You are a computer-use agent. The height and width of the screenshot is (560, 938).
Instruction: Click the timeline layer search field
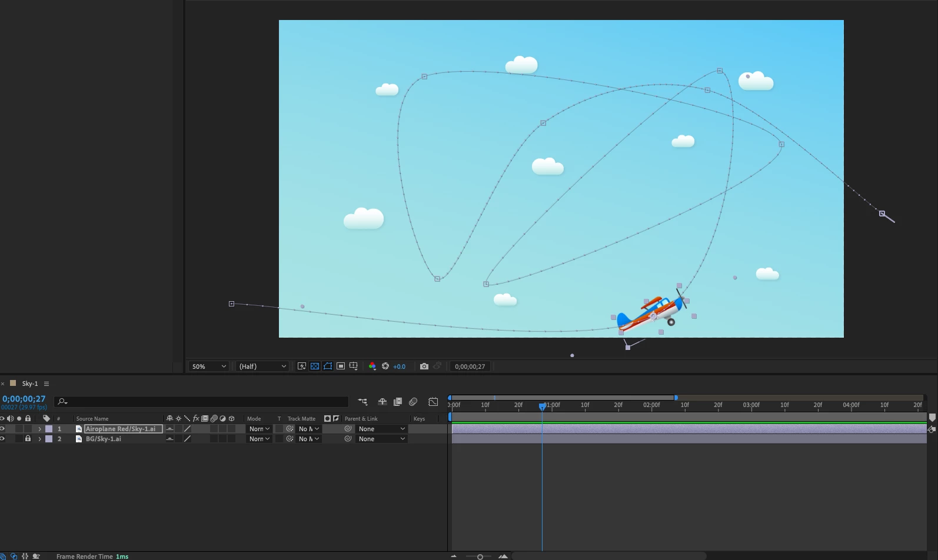201,402
